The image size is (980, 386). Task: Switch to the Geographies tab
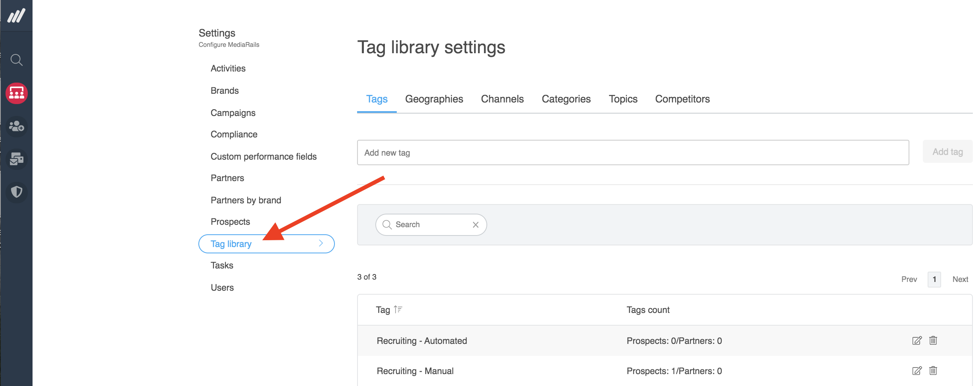click(434, 99)
